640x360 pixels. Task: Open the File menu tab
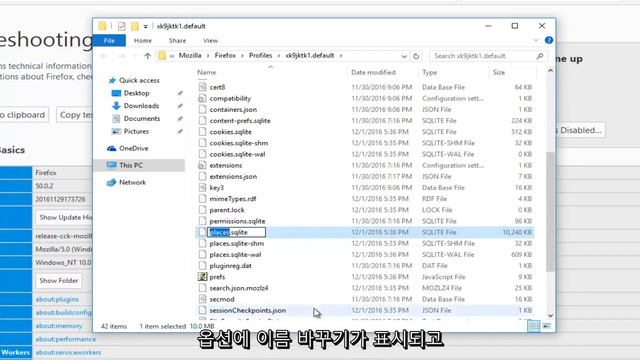[109, 40]
